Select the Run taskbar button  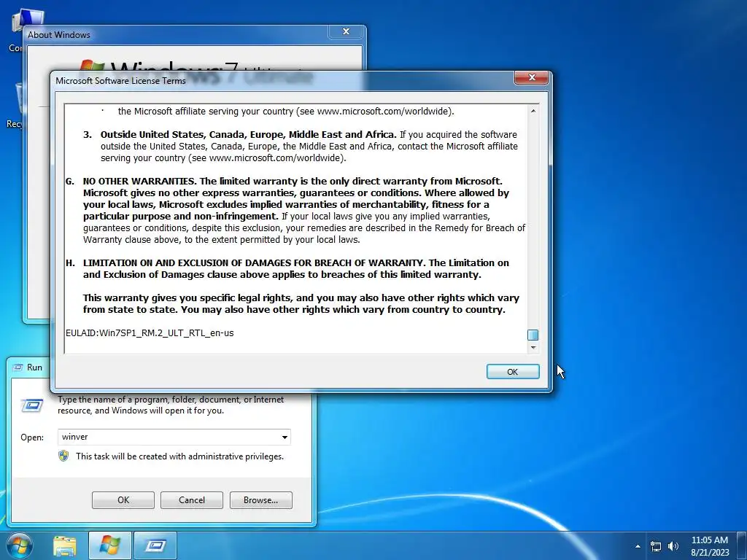(x=155, y=545)
